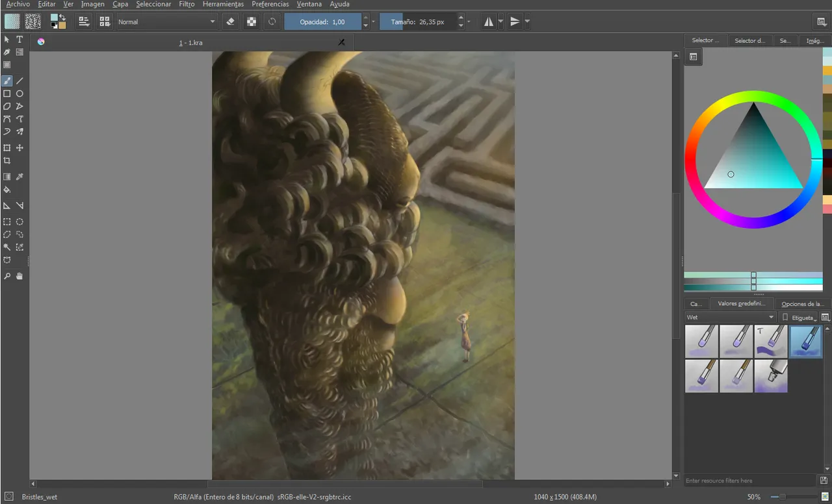This screenshot has width=832, height=504.
Task: Switch to the Opciones de la herramienta tab
Action: [x=803, y=303]
